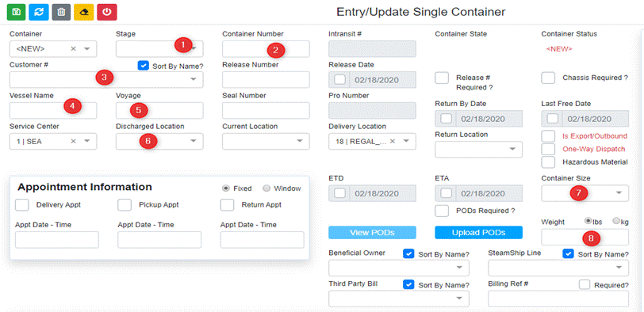Viewport: 644px width, 312px height.
Task: Click the Seal Number input field
Action: pos(266,110)
